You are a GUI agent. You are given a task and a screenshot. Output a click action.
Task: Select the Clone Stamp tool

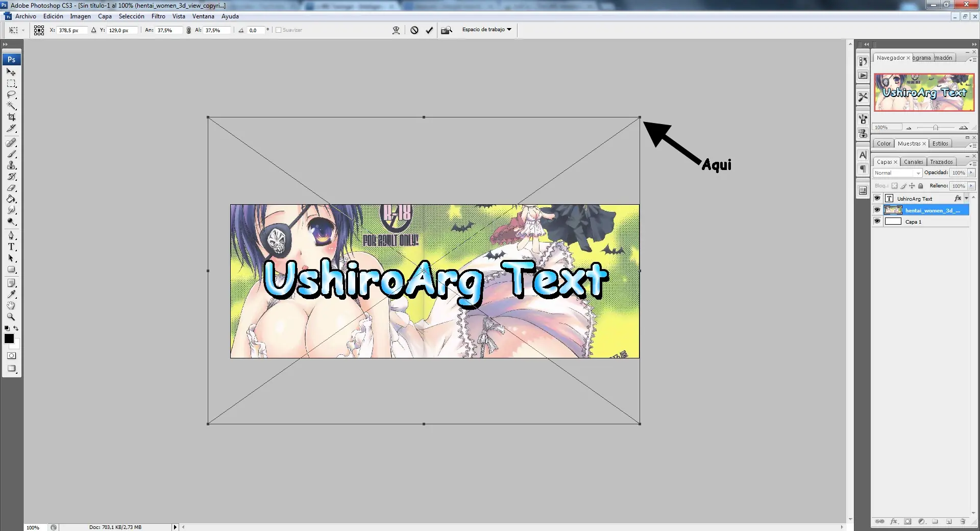click(11, 165)
